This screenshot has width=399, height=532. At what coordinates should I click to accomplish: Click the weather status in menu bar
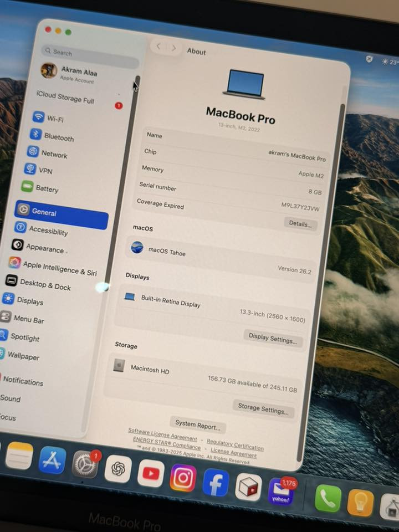[x=390, y=62]
